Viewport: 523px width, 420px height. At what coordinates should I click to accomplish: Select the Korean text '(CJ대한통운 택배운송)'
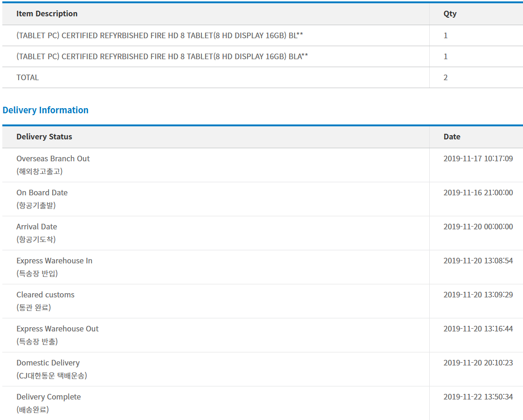[52, 376]
